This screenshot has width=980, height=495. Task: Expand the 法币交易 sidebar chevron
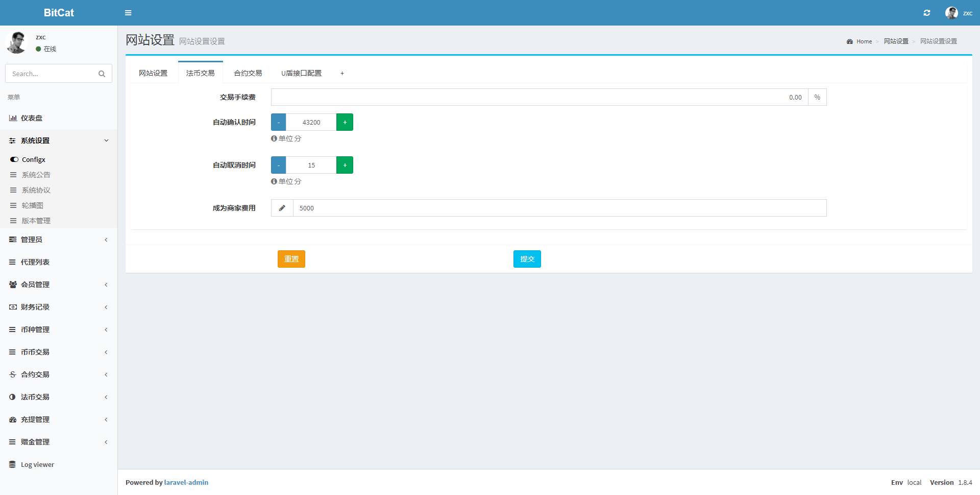[106, 397]
